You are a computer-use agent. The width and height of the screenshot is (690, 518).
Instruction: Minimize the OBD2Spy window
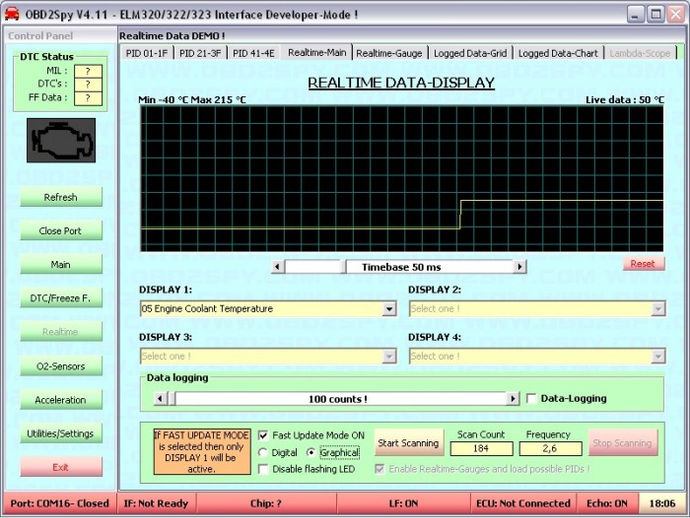[635, 15]
